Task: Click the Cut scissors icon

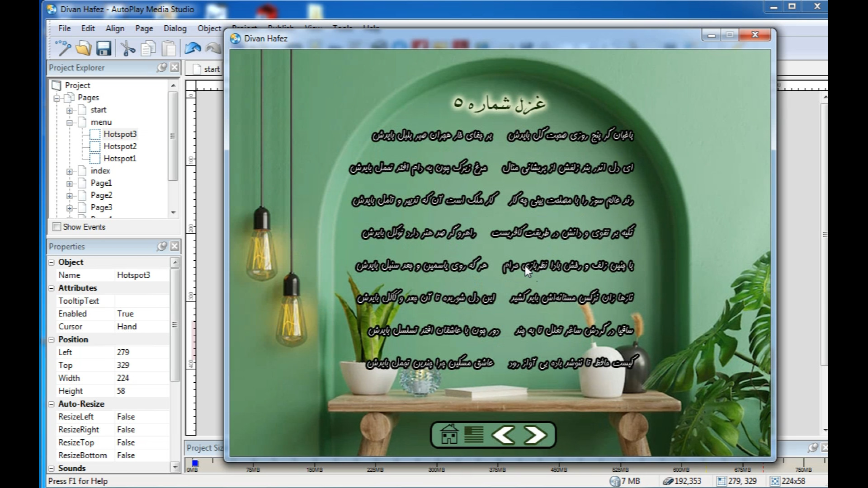Action: 127,48
